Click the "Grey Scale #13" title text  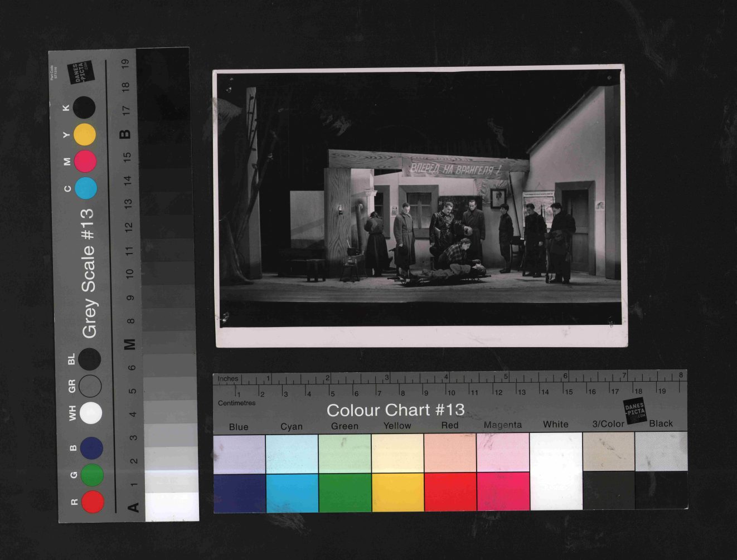coord(89,274)
